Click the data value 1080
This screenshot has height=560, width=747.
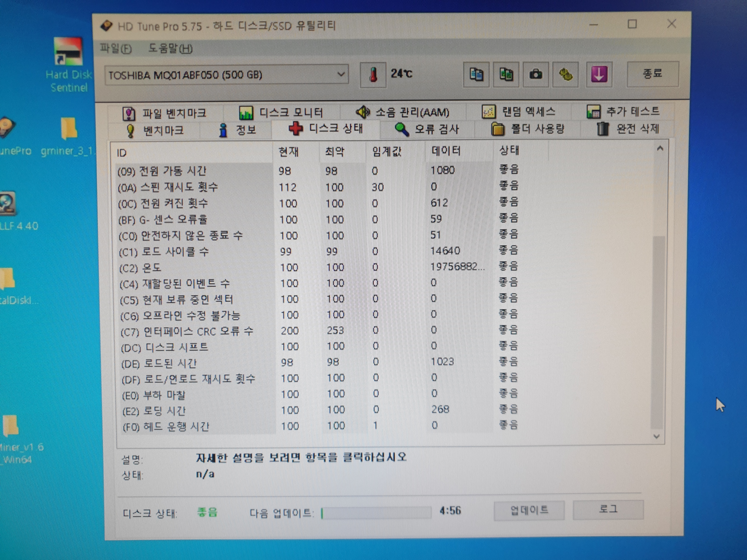(x=442, y=170)
